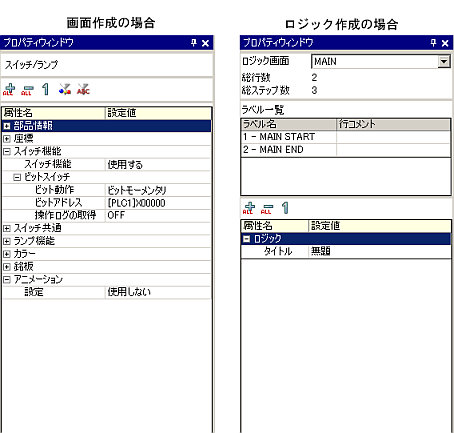Click Collapse All icon in left property window
The height and width of the screenshot is (433, 454).
tap(27, 90)
